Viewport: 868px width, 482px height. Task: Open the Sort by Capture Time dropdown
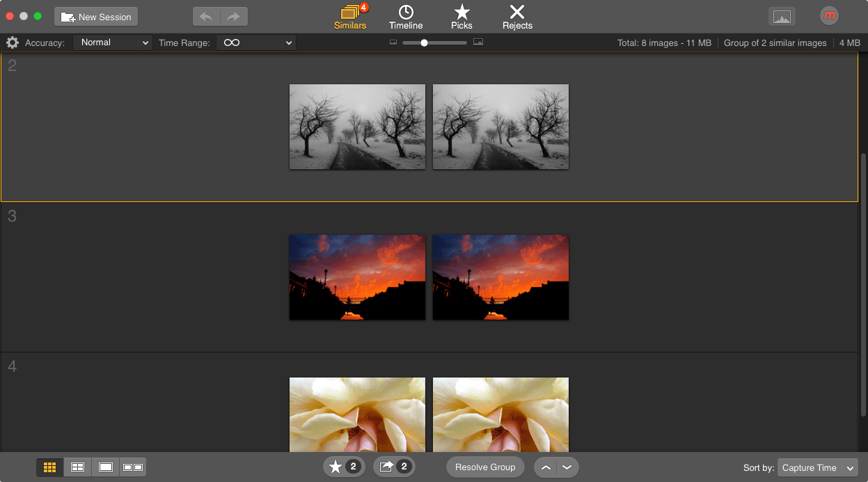818,467
